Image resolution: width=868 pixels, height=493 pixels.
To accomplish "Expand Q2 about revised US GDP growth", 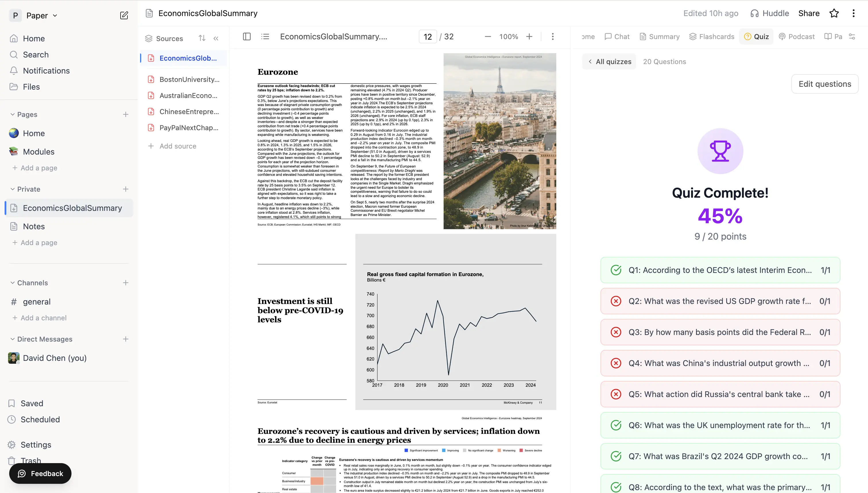I will tap(720, 301).
